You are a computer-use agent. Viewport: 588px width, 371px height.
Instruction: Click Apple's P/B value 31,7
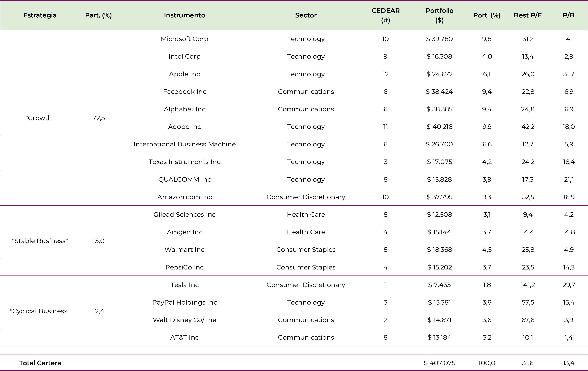tap(568, 74)
